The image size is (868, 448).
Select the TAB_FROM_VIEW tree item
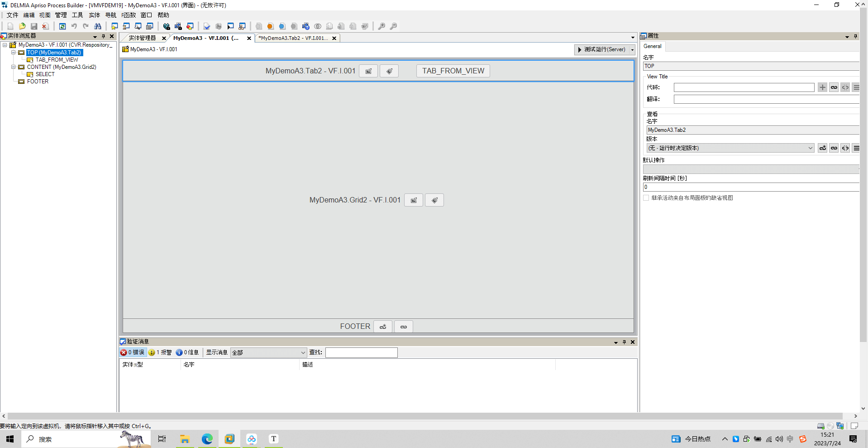(x=57, y=60)
